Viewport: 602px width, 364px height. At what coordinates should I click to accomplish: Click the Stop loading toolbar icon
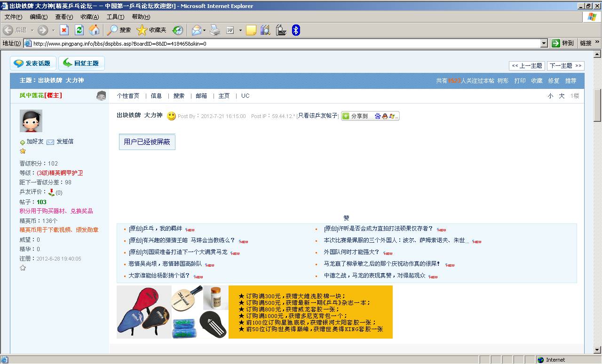[64, 30]
